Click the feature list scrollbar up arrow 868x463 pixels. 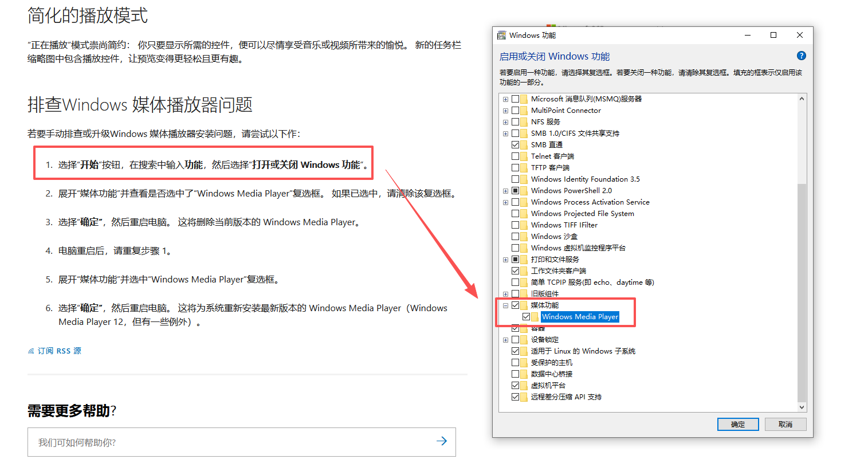click(x=802, y=99)
